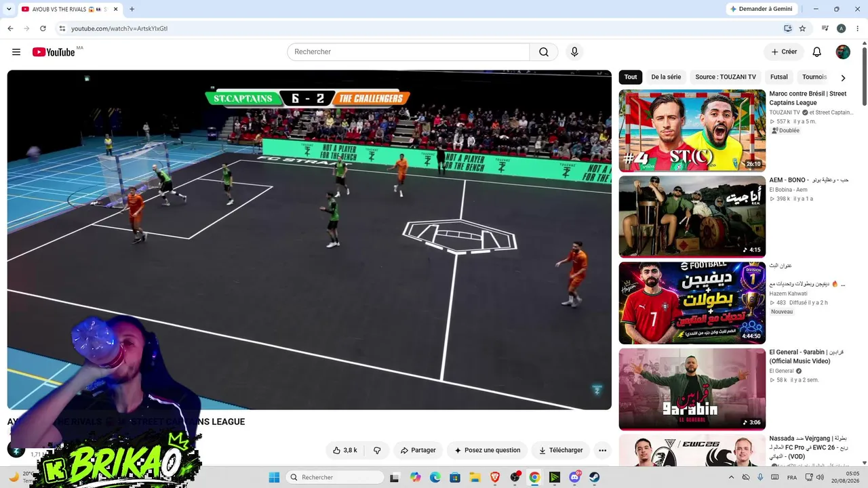This screenshot has width=868, height=488.
Task: Open a new browser tab
Action: (132, 9)
